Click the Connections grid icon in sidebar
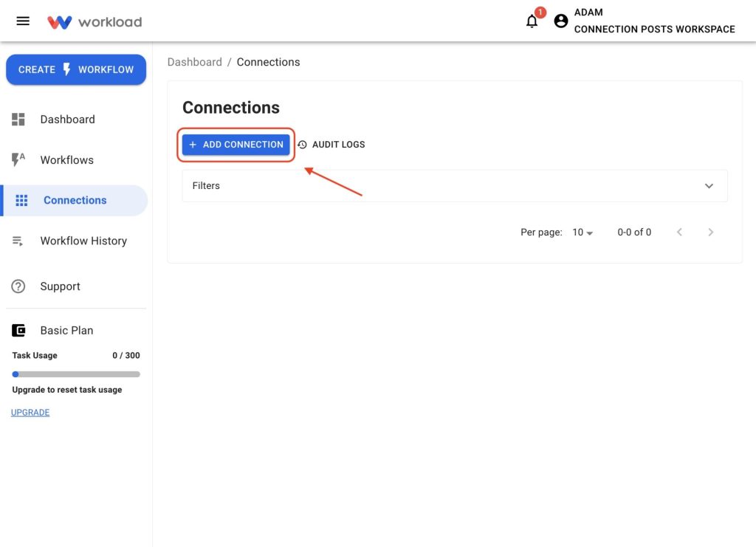The width and height of the screenshot is (756, 547). point(21,200)
